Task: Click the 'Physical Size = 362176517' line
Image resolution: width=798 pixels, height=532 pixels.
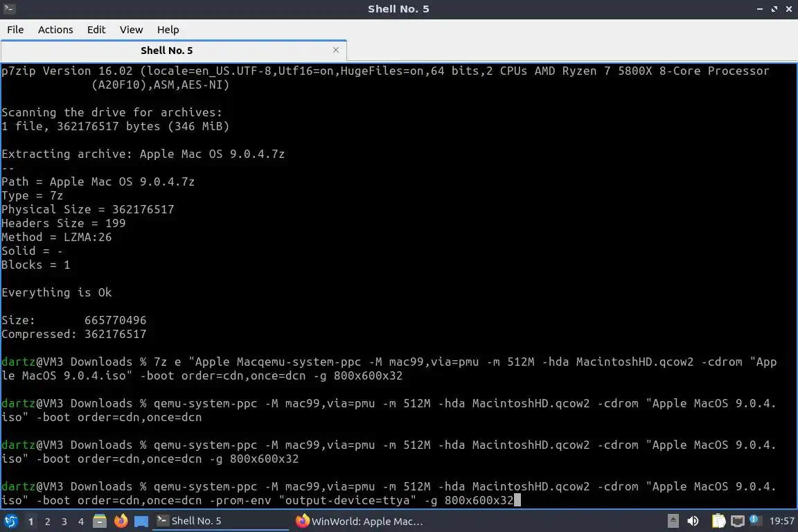Action: [x=87, y=209]
